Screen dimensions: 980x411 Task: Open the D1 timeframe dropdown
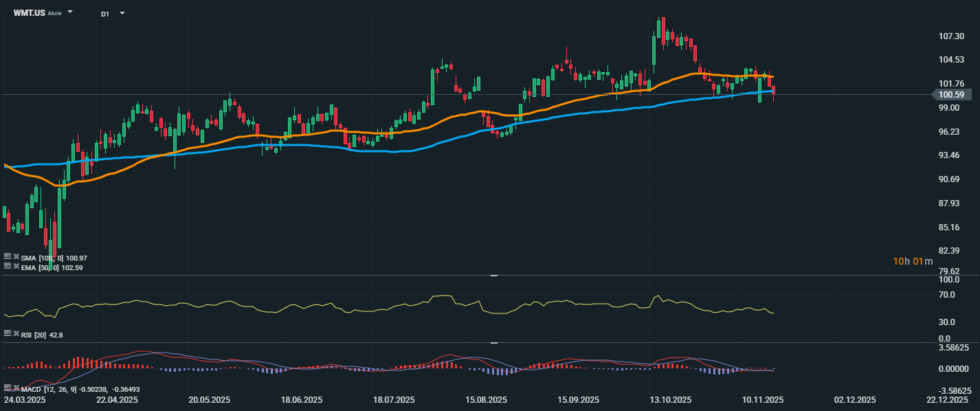(x=122, y=13)
